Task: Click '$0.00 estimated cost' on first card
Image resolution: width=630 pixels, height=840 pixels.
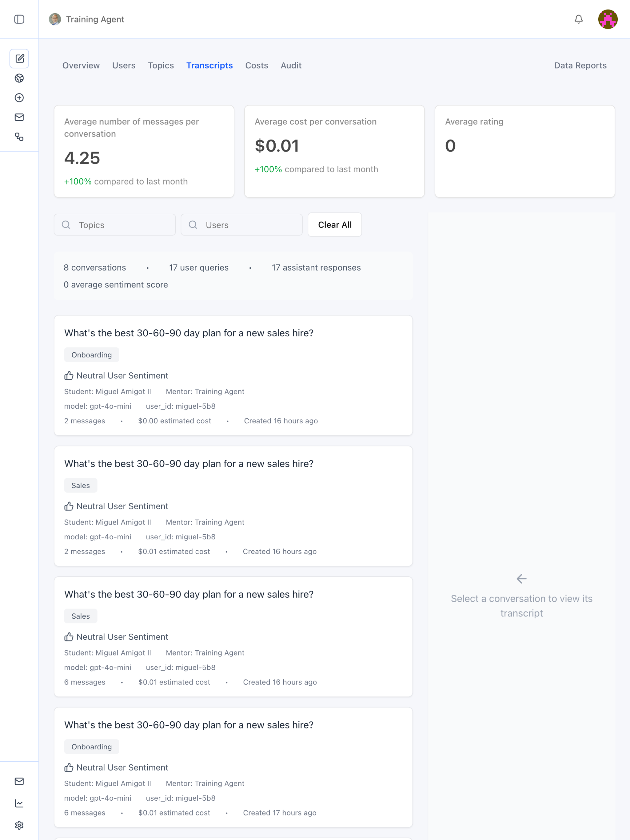Action: pyautogui.click(x=174, y=421)
